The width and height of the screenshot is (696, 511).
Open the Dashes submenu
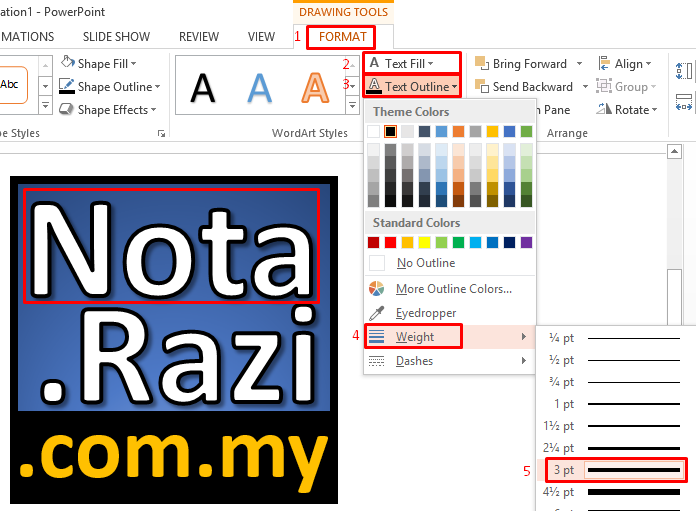(449, 361)
